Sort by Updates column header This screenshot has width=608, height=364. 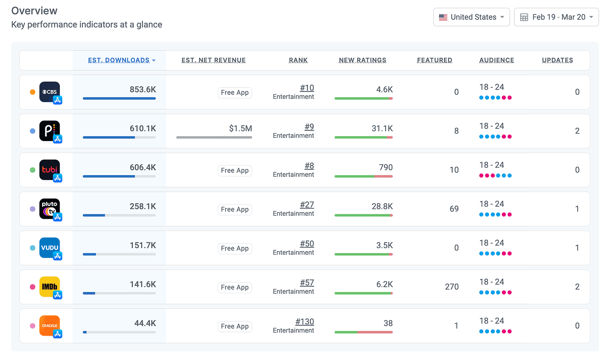[x=557, y=60]
